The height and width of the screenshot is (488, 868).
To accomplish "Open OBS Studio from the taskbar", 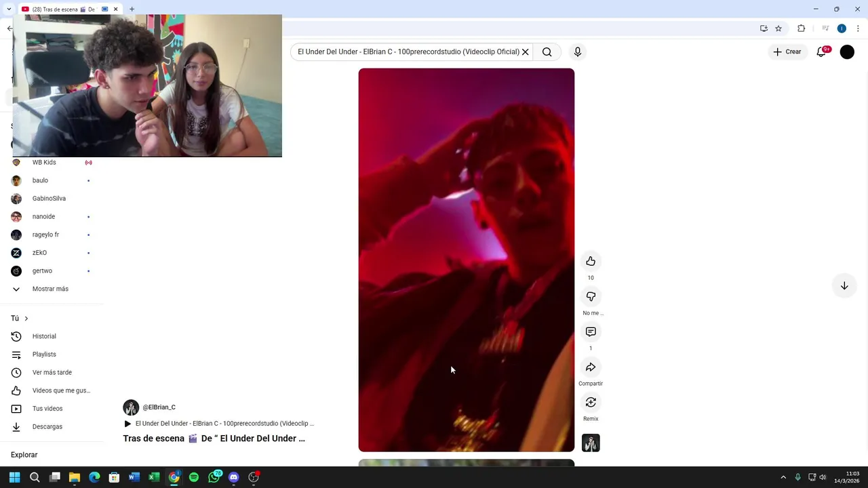I will click(254, 477).
